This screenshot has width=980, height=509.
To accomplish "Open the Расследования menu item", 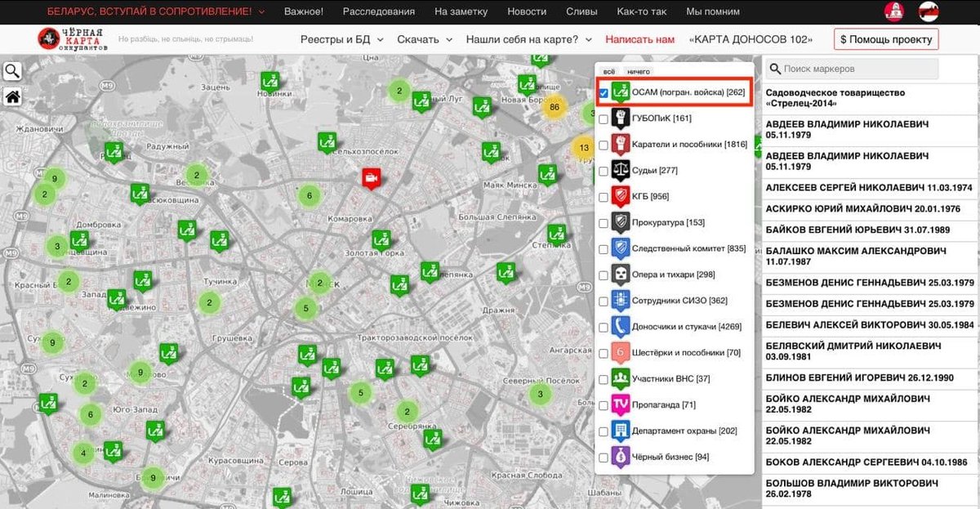I will pyautogui.click(x=379, y=11).
